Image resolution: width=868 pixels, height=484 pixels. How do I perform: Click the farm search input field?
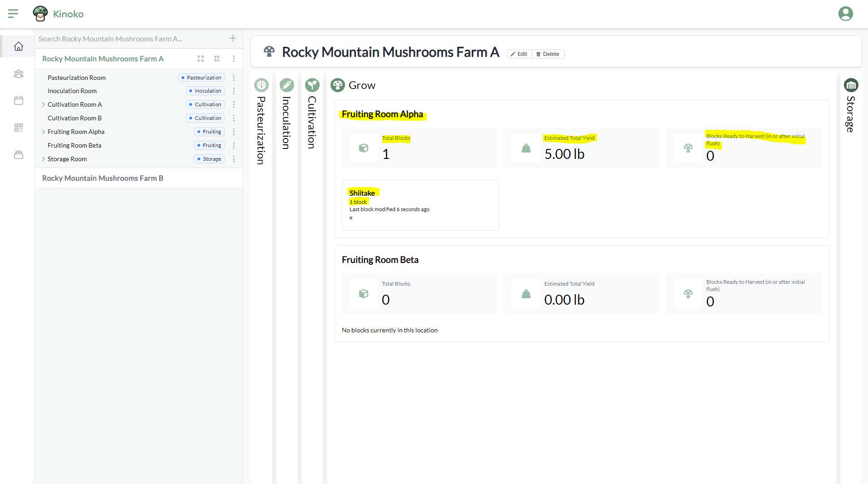[129, 39]
